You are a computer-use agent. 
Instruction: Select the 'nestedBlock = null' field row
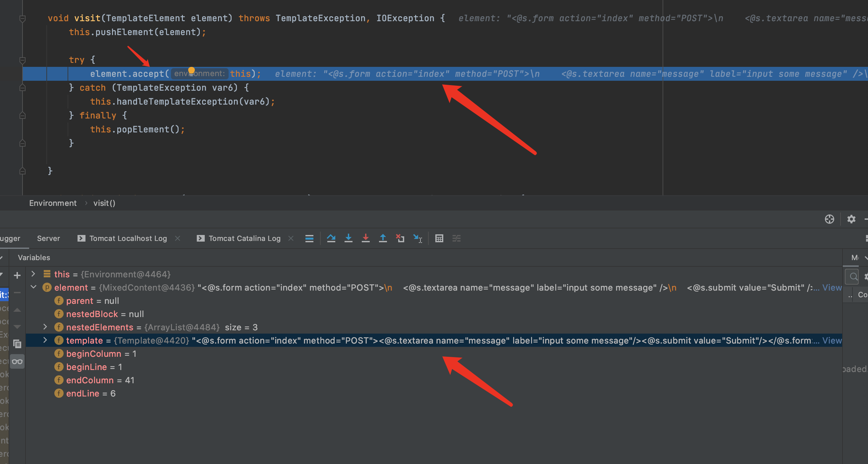tap(434, 314)
